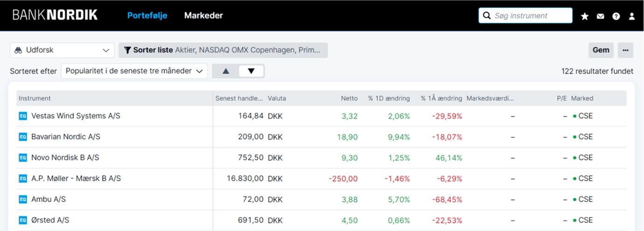Open the Novo Nordisk B A/S instrument
This screenshot has height=231, width=644.
click(65, 158)
